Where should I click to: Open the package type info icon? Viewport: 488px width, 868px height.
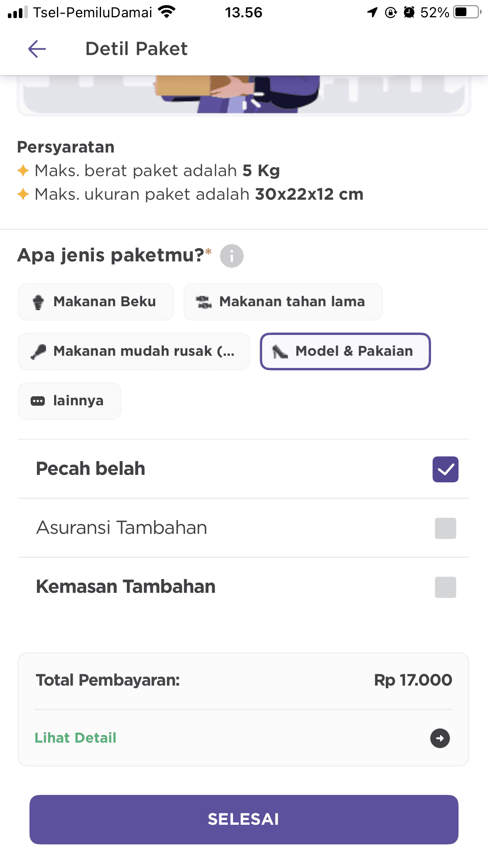[231, 256]
